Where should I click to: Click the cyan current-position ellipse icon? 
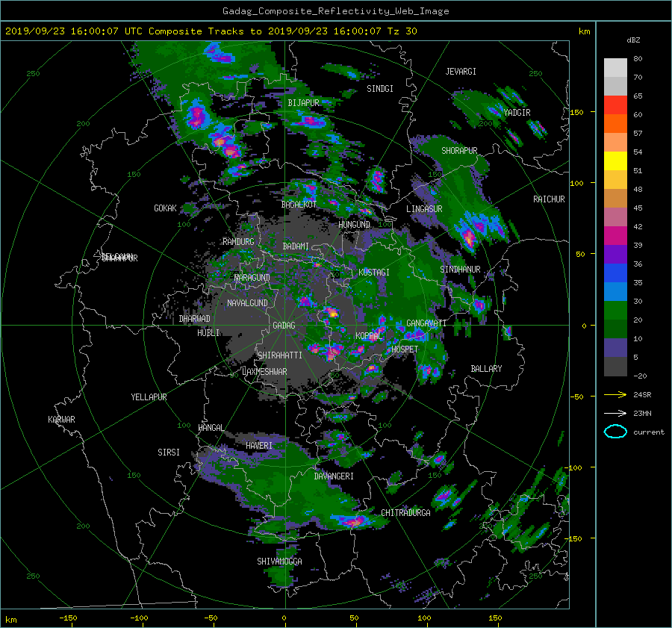click(615, 432)
